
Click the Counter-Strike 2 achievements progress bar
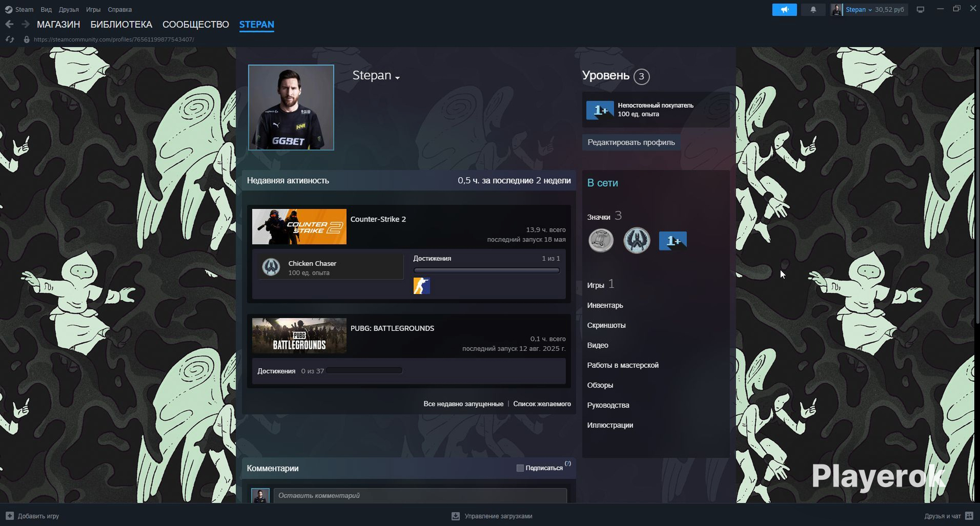486,271
